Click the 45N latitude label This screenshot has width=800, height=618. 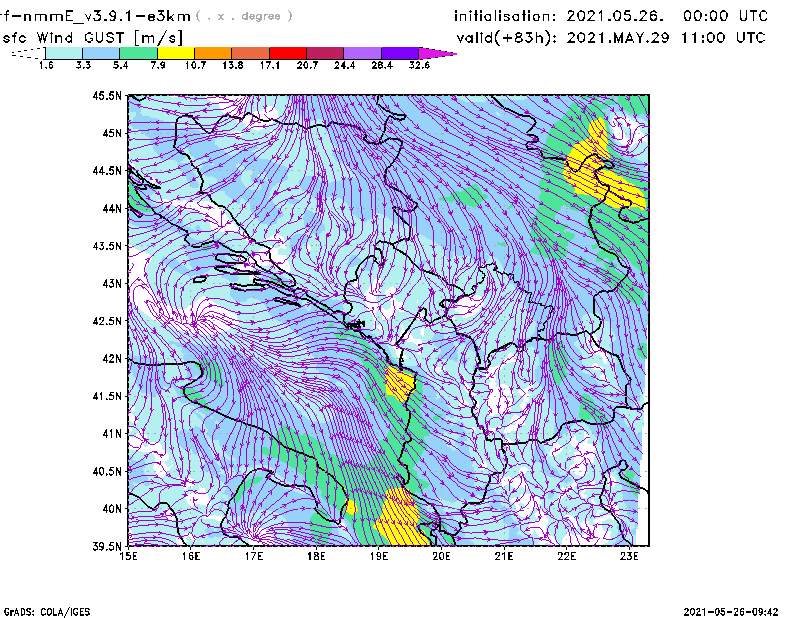[112, 133]
